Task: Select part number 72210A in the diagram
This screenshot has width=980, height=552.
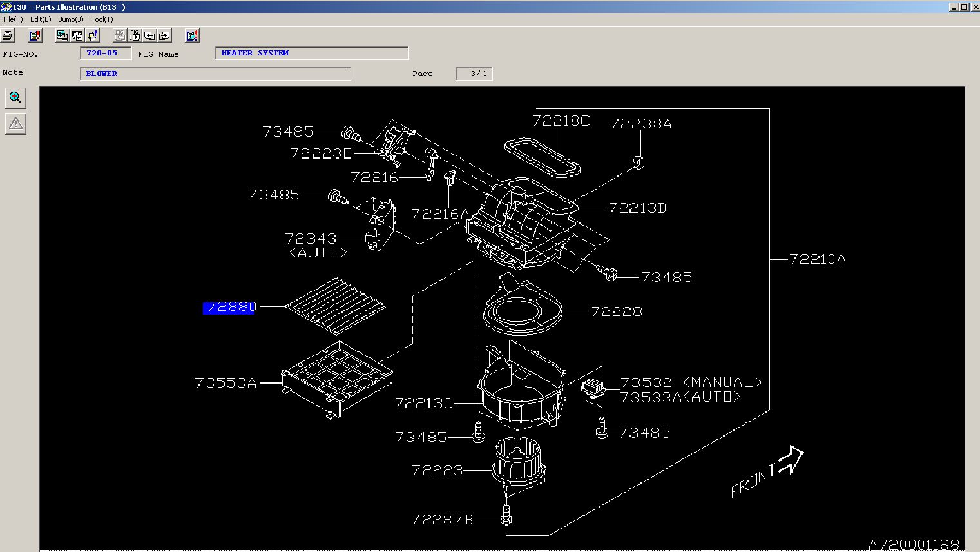Action: [817, 259]
